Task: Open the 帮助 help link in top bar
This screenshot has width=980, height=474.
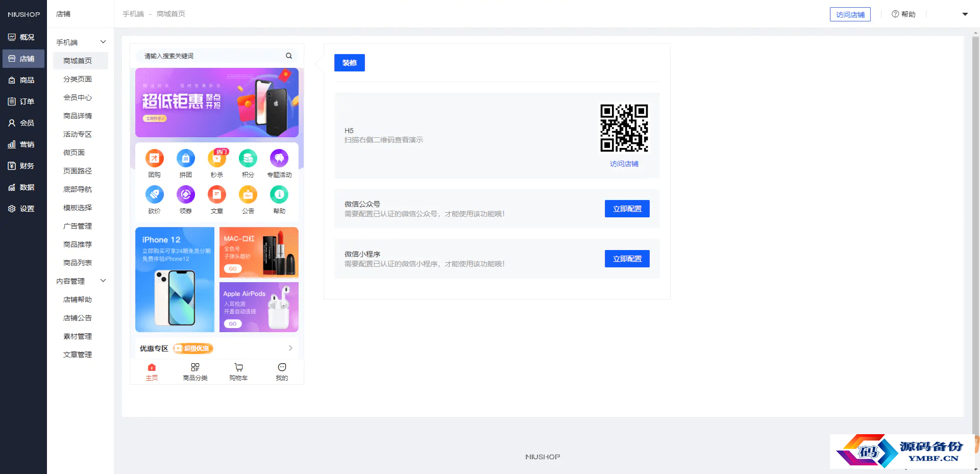Action: click(904, 14)
